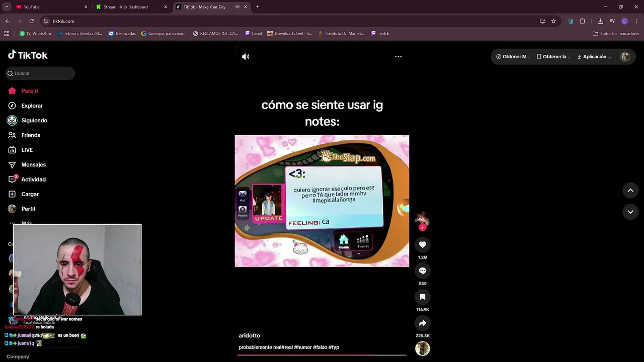Open browser downloads icon
The image size is (644, 362).
pyautogui.click(x=600, y=21)
